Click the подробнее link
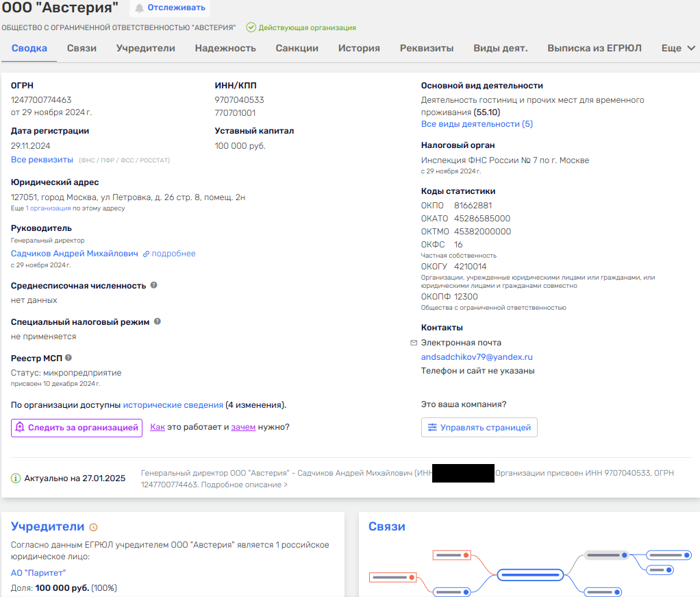The width and height of the screenshot is (700, 597). click(x=174, y=254)
